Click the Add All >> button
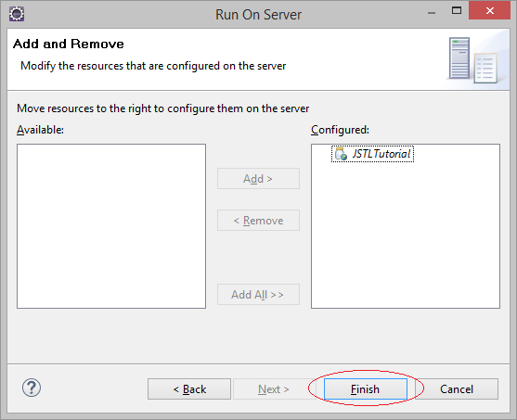Image resolution: width=517 pixels, height=420 pixels. pyautogui.click(x=258, y=294)
